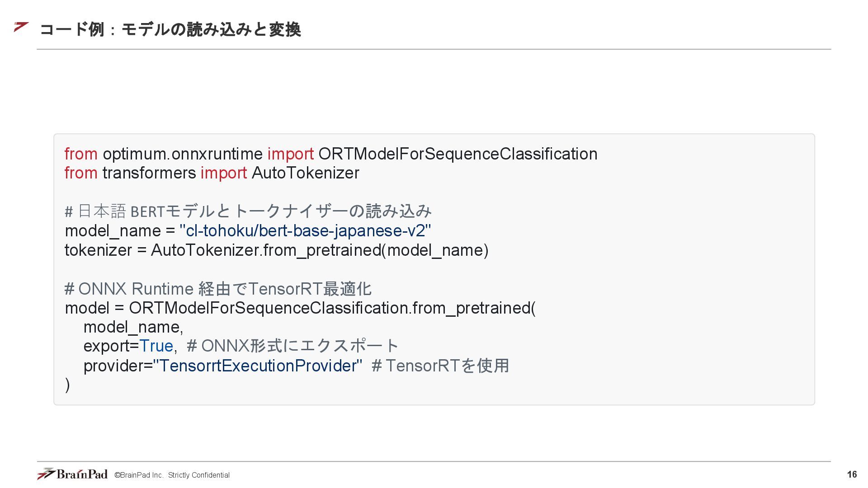Click the tokenizer assignment line
Viewport: 868px width, 488px height.
click(x=276, y=250)
